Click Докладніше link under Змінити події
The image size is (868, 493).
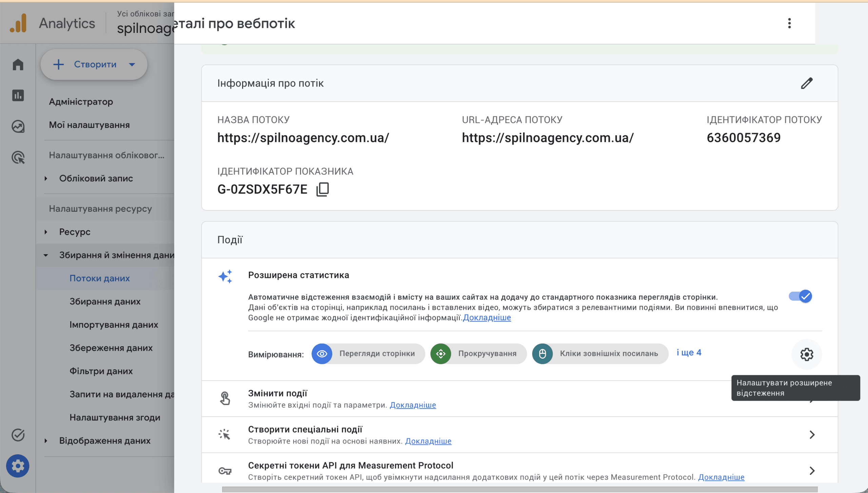pyautogui.click(x=413, y=405)
